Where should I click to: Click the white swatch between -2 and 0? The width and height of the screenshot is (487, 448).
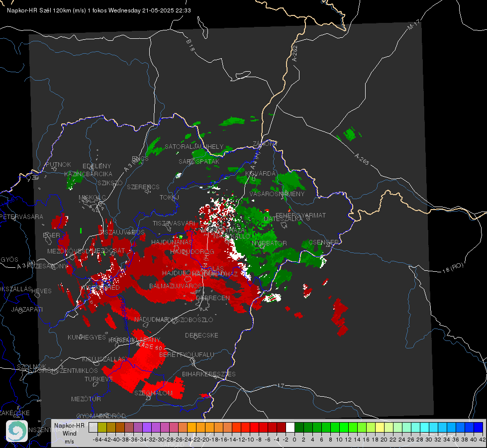[290, 427]
